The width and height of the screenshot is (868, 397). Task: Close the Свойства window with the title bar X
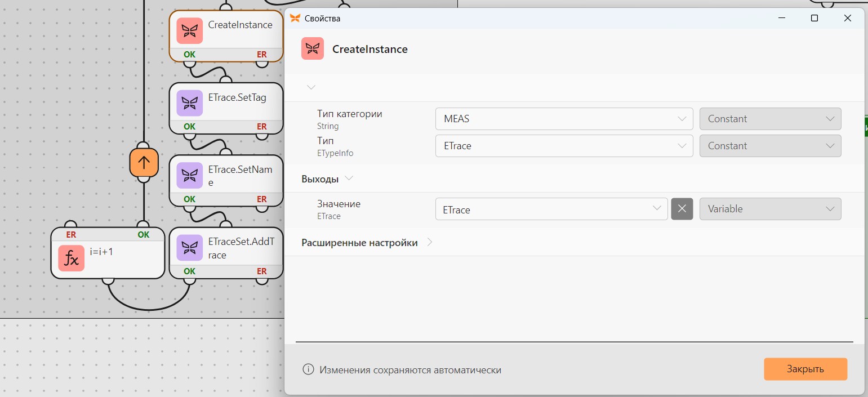[848, 18]
